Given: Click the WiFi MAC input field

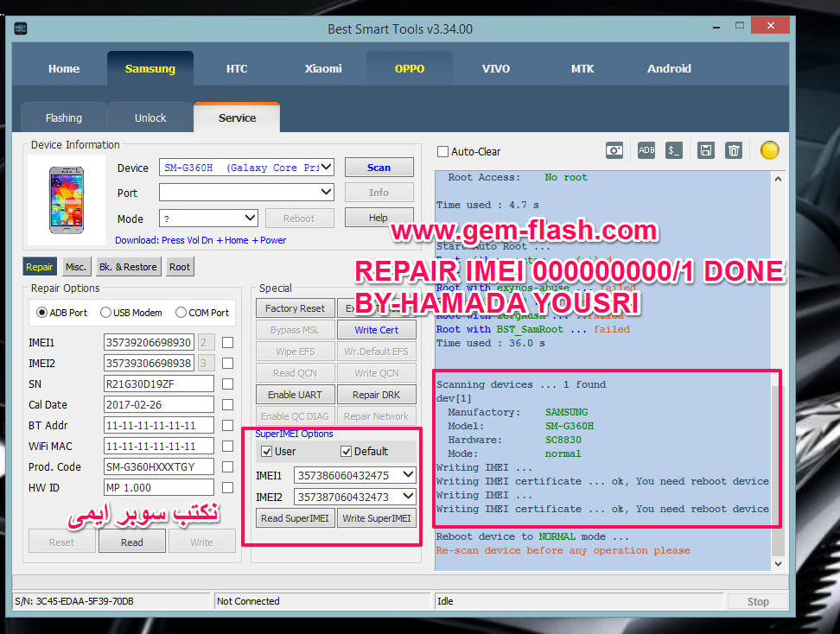Looking at the screenshot, I should pos(158,446).
